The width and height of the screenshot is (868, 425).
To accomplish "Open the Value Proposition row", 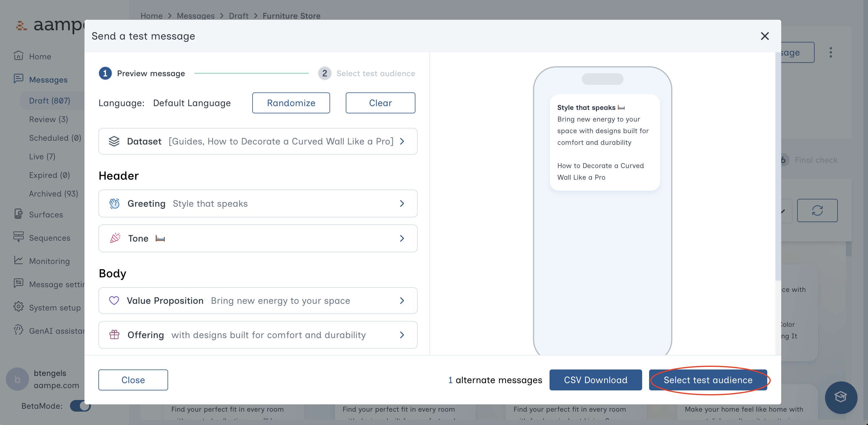I will 258,301.
